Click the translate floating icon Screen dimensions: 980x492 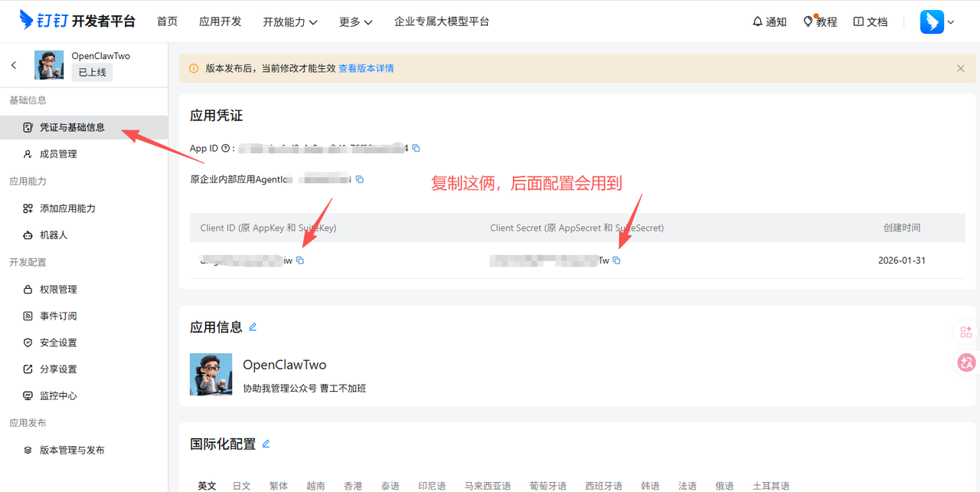coord(965,363)
